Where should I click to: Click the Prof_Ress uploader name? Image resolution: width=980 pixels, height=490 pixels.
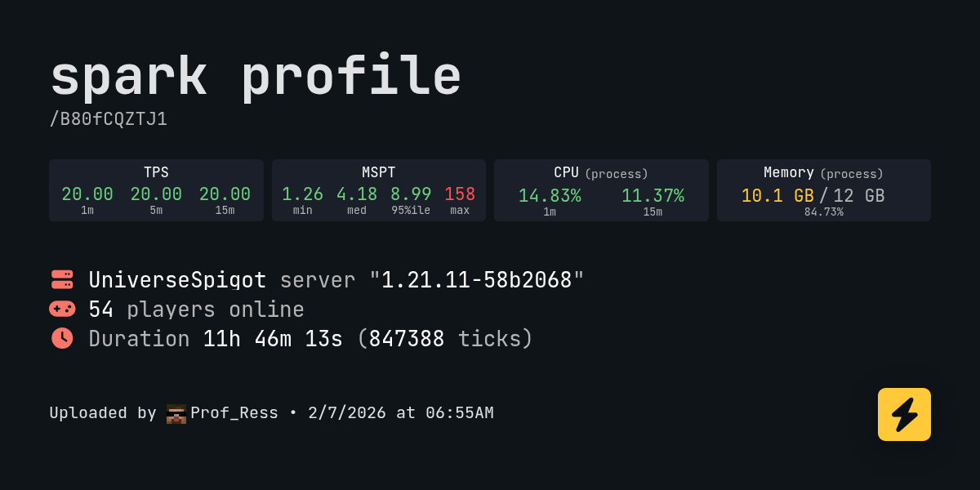tap(234, 413)
